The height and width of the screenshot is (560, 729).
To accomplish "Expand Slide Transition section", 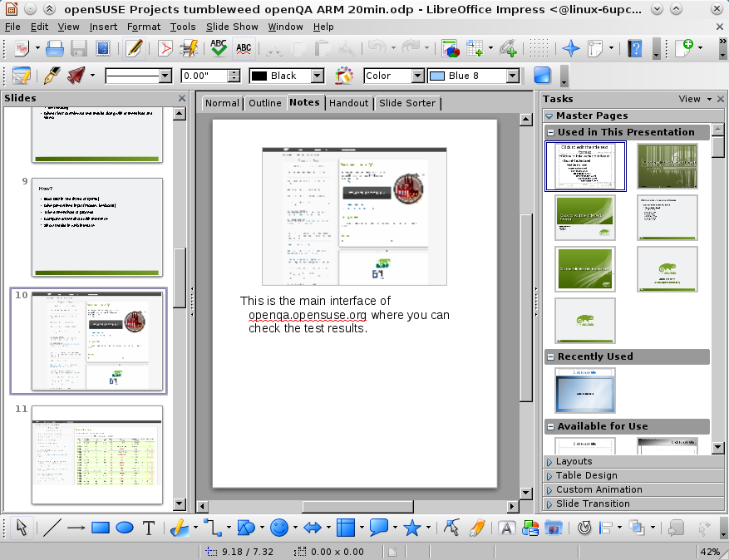I will tap(633, 504).
